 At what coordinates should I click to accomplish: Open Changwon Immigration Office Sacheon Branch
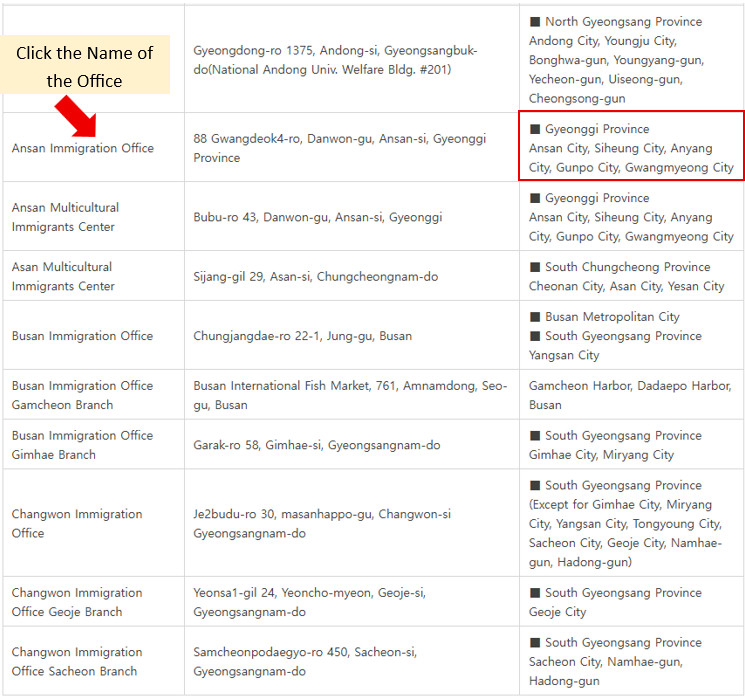(x=77, y=661)
